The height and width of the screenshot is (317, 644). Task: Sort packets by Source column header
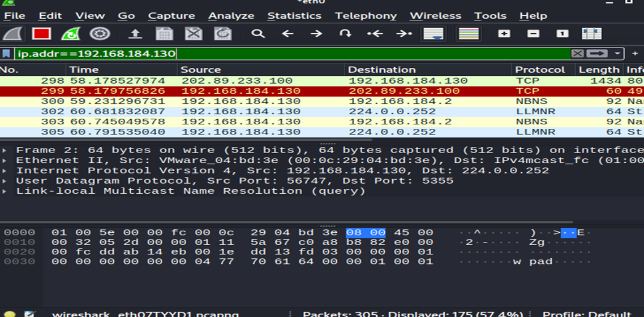261,70
